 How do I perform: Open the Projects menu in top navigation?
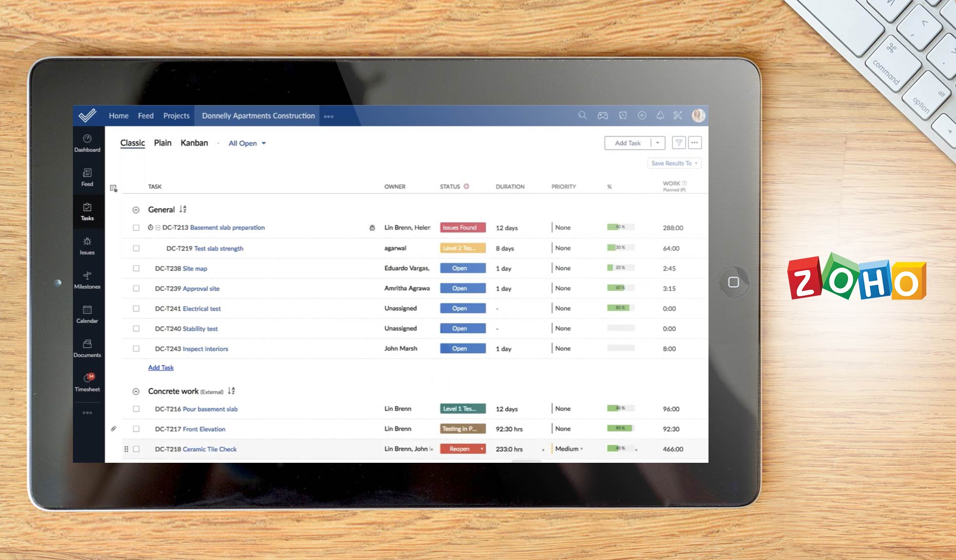click(176, 116)
